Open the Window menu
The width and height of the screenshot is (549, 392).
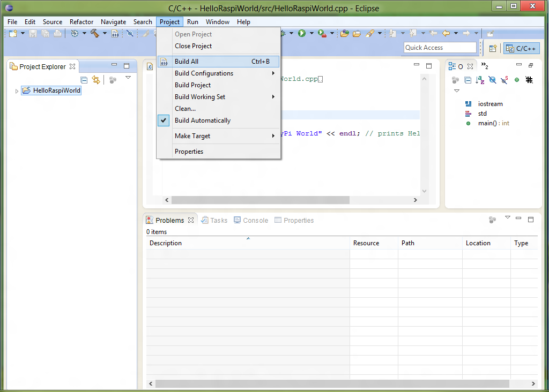point(218,21)
